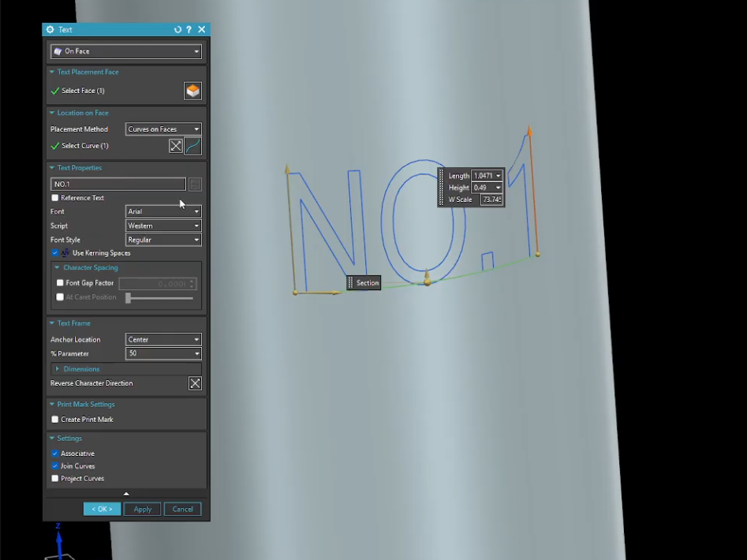
Task: Collapse the Character Spacing group
Action: pyautogui.click(x=57, y=267)
